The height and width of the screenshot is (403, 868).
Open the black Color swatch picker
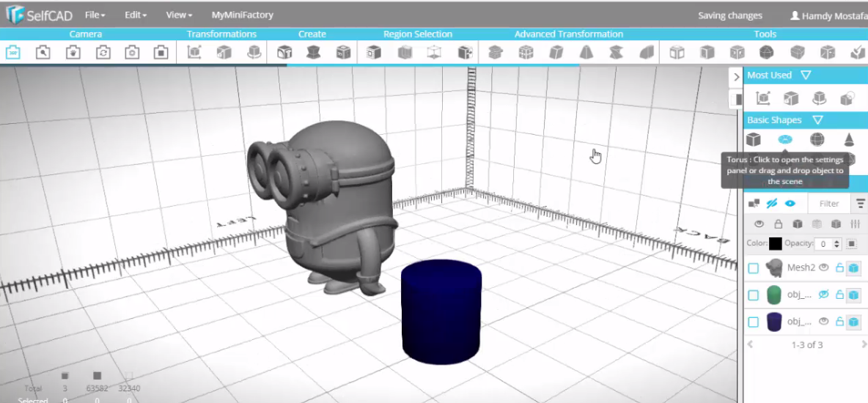point(775,243)
